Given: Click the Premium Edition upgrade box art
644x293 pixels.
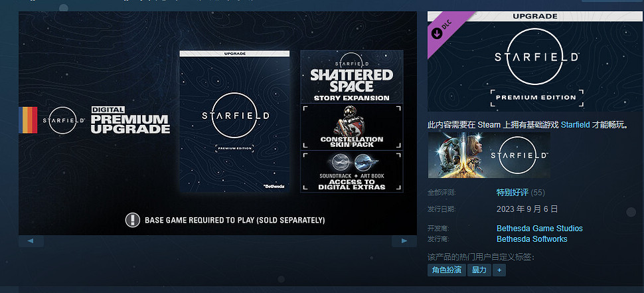Looking at the screenshot, I should [x=234, y=122].
